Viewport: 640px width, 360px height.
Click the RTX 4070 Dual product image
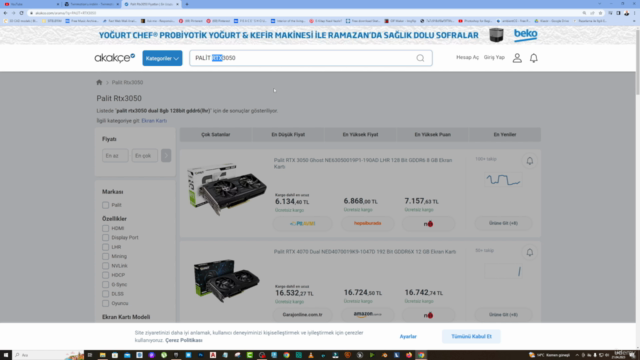tap(227, 280)
